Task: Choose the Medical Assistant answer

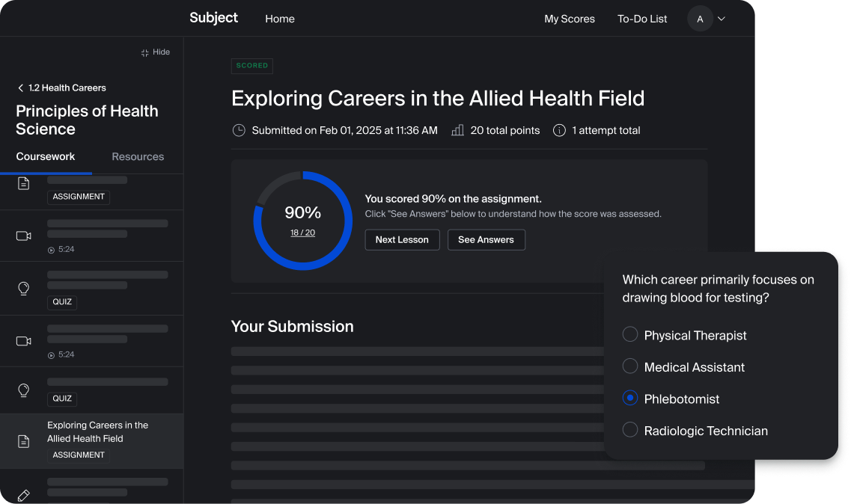Action: point(630,366)
